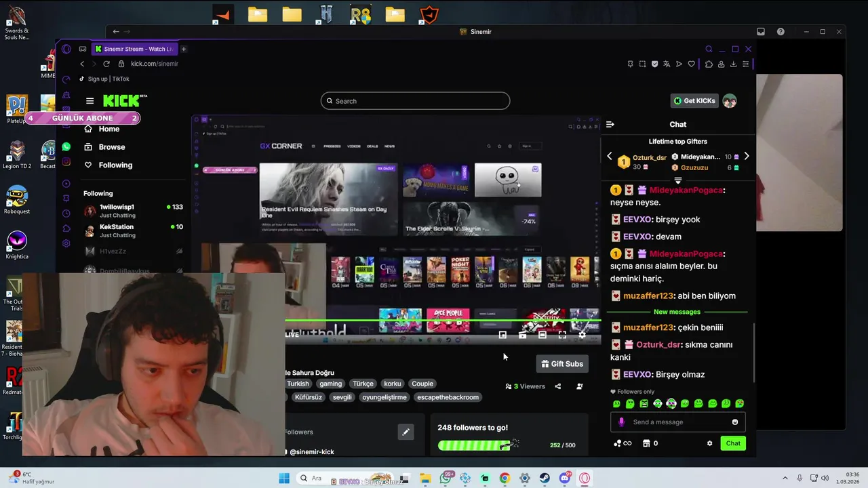The image size is (868, 488).
Task: Open Opera snapshot tool in the address bar
Action: 642,64
